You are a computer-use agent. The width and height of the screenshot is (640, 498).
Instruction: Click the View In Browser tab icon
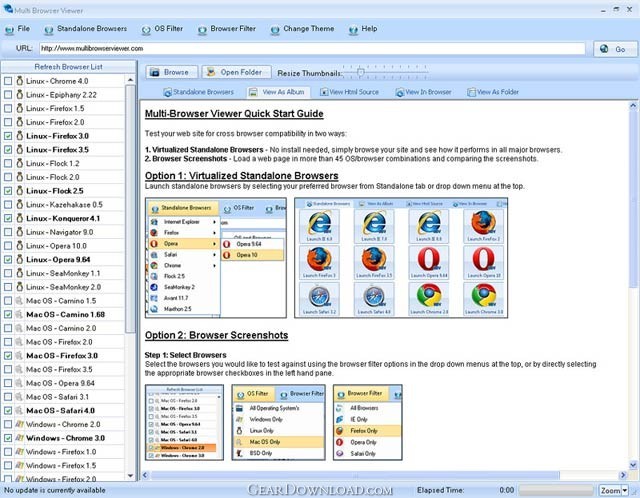click(x=400, y=92)
